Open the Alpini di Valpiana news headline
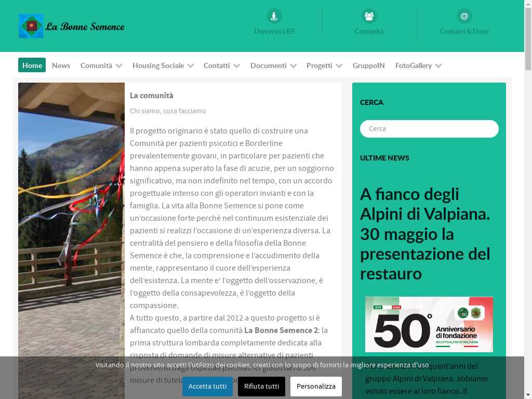This screenshot has height=399, width=532. 425,234
